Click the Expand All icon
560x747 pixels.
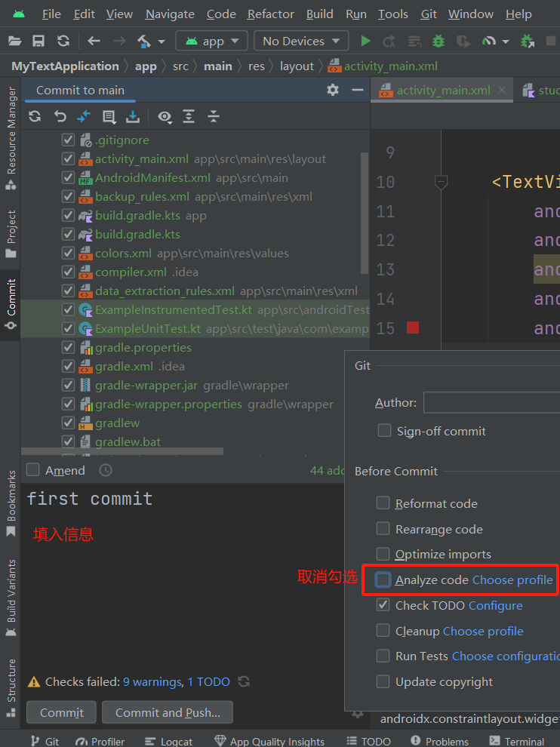coord(189,116)
